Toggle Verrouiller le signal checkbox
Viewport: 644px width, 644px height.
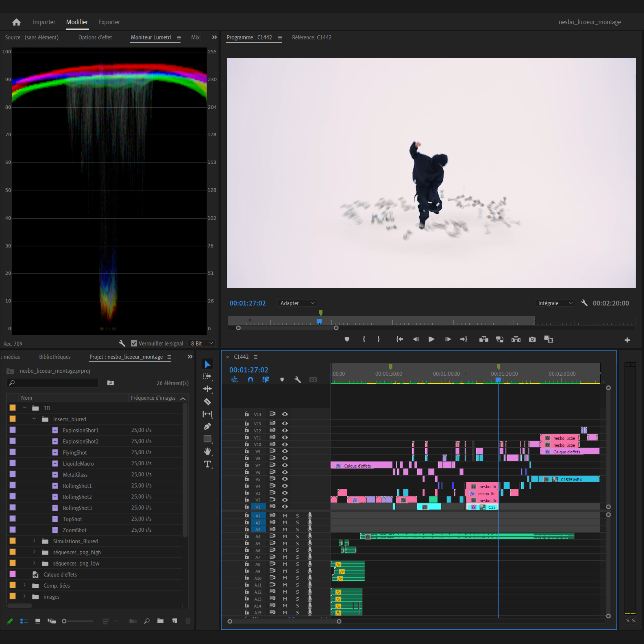point(134,343)
